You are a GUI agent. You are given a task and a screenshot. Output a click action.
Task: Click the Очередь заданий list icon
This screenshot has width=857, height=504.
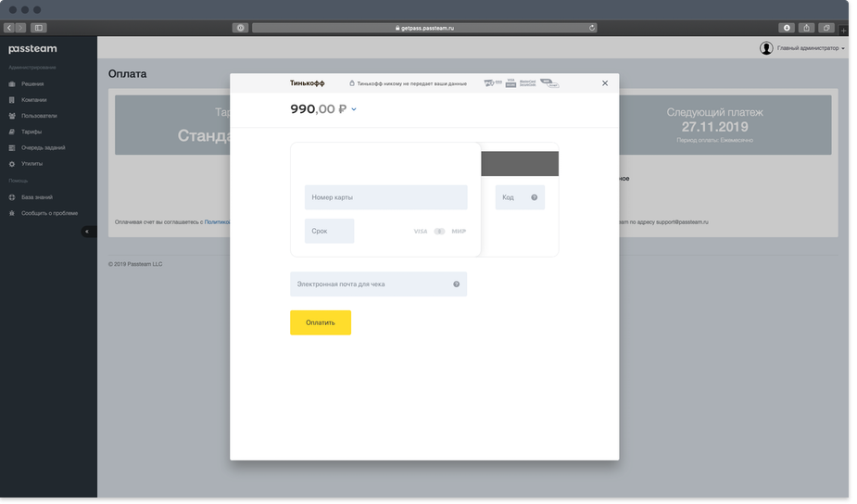tap(12, 148)
